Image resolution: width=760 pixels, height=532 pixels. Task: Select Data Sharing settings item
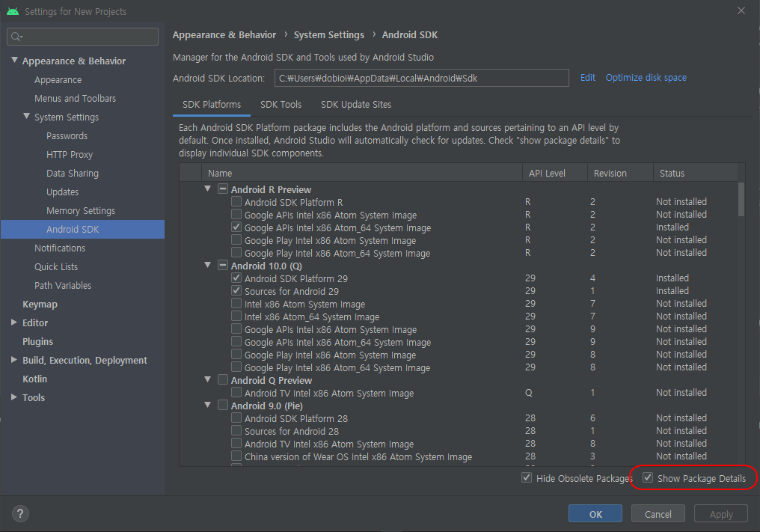point(73,173)
